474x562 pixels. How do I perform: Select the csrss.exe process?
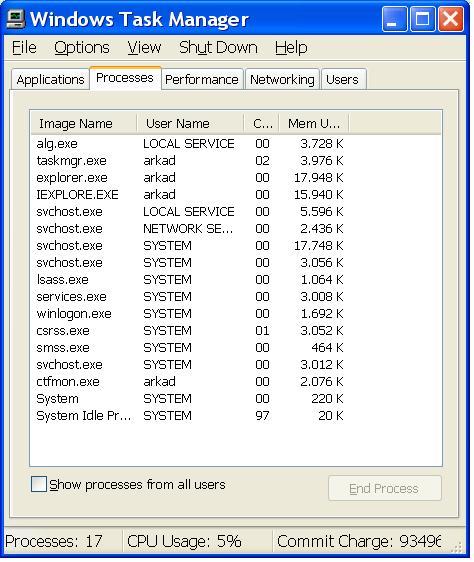click(x=189, y=331)
